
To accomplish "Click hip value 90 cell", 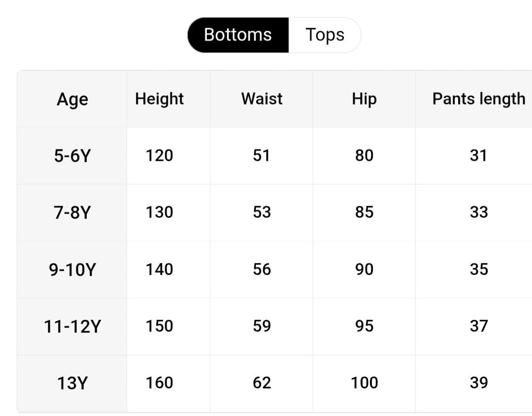I will pos(364,270).
